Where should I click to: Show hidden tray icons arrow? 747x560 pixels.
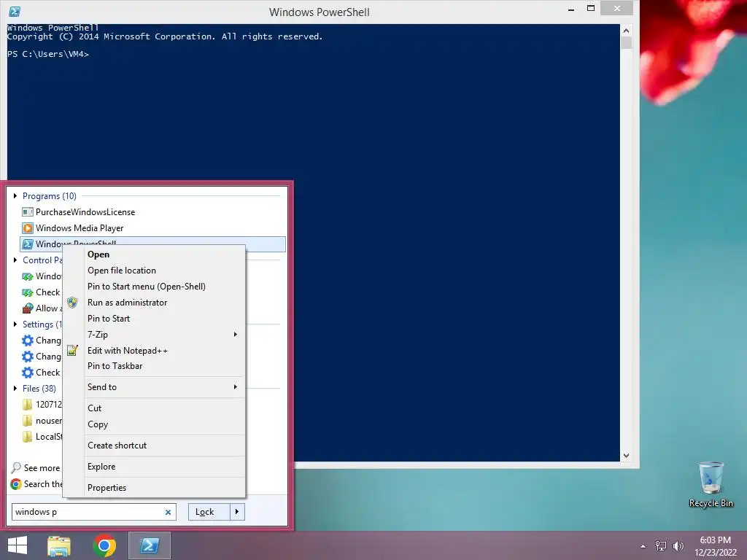643,546
